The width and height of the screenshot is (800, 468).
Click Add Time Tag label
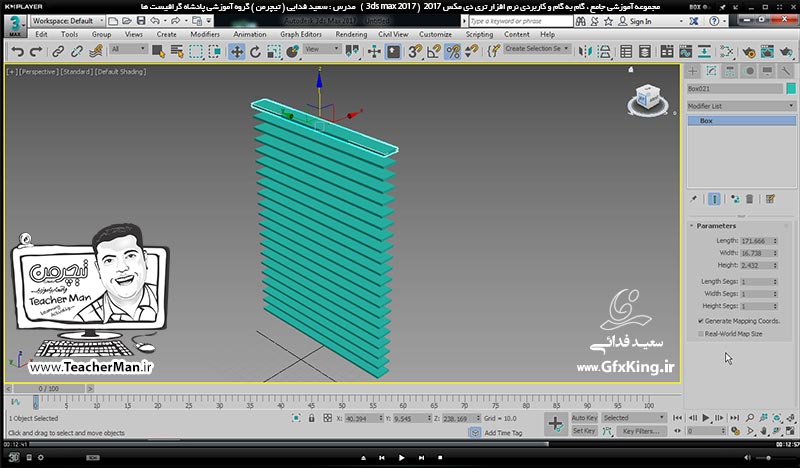point(503,433)
